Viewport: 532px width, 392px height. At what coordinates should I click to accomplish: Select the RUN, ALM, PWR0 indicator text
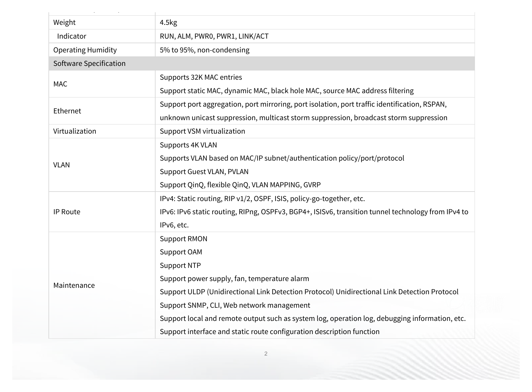(x=214, y=36)
